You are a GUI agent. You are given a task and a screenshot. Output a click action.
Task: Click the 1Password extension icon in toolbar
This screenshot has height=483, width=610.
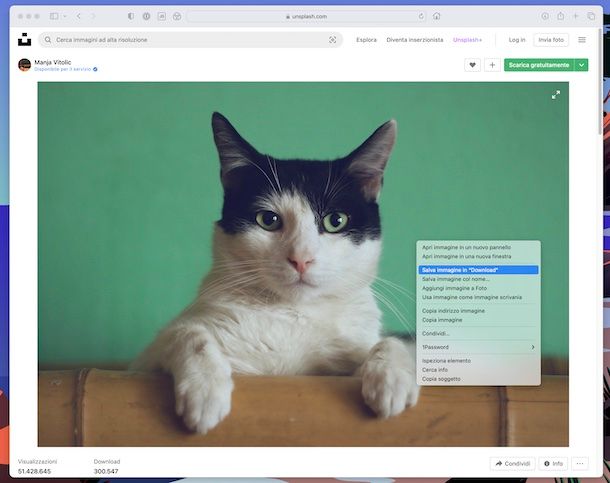click(146, 16)
